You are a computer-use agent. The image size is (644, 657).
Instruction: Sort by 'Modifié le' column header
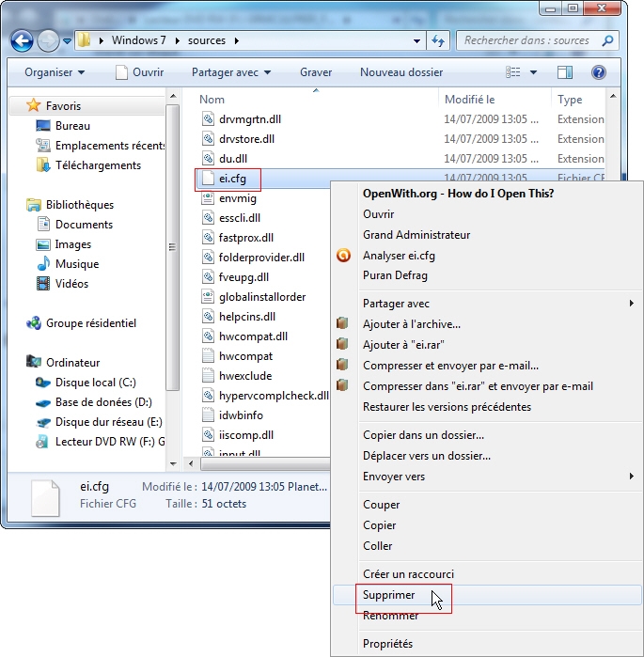coord(470,100)
